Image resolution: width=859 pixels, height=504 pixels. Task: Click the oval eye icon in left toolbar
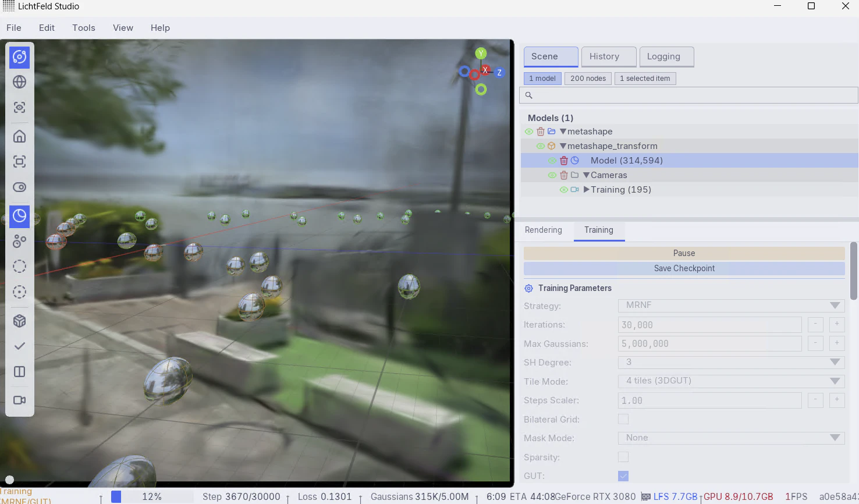tap(19, 187)
